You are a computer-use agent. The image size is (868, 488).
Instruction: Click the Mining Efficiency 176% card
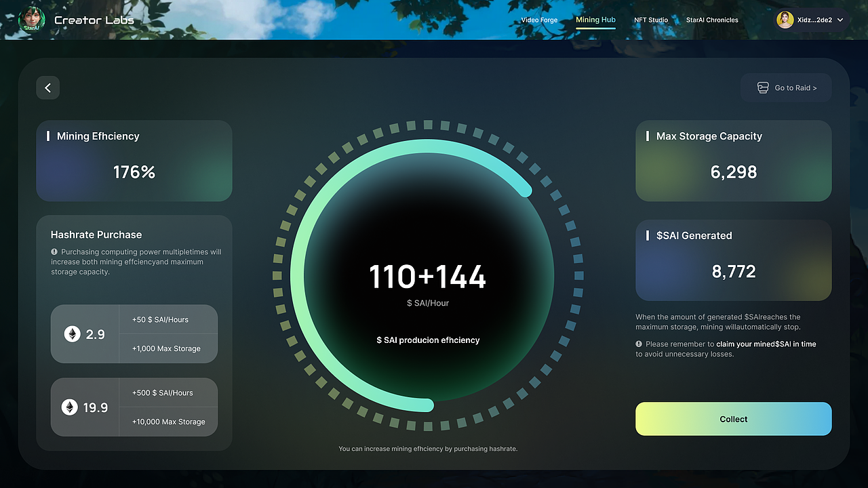click(x=134, y=161)
